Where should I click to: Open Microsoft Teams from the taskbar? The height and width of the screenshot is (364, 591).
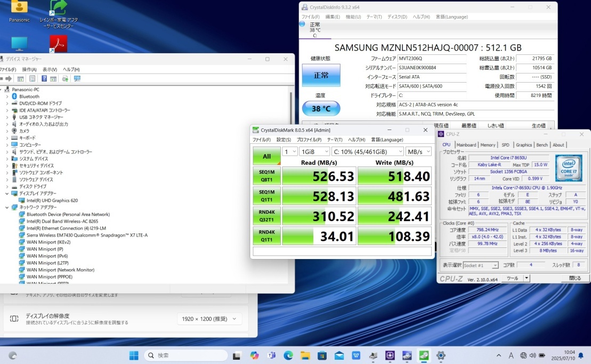click(x=271, y=355)
